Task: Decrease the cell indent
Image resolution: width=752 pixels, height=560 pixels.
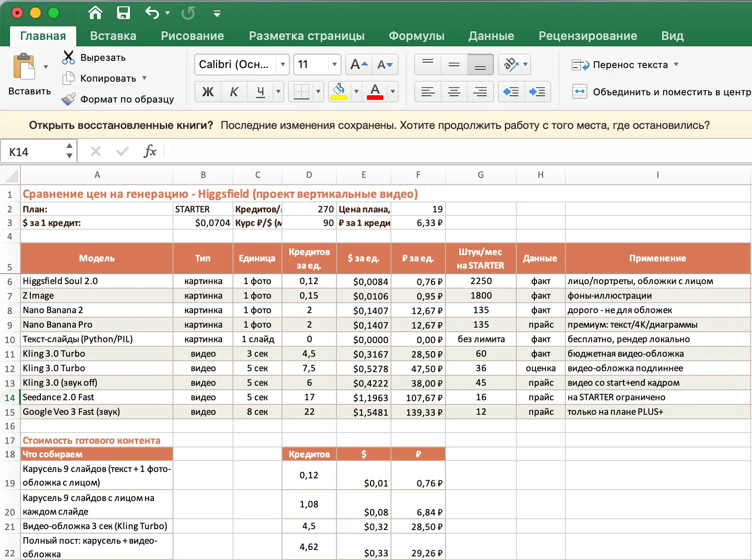Action: pos(511,92)
